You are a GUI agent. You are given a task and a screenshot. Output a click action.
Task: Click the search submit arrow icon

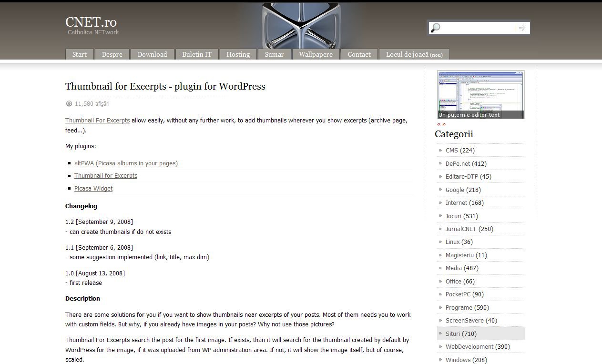[522, 28]
